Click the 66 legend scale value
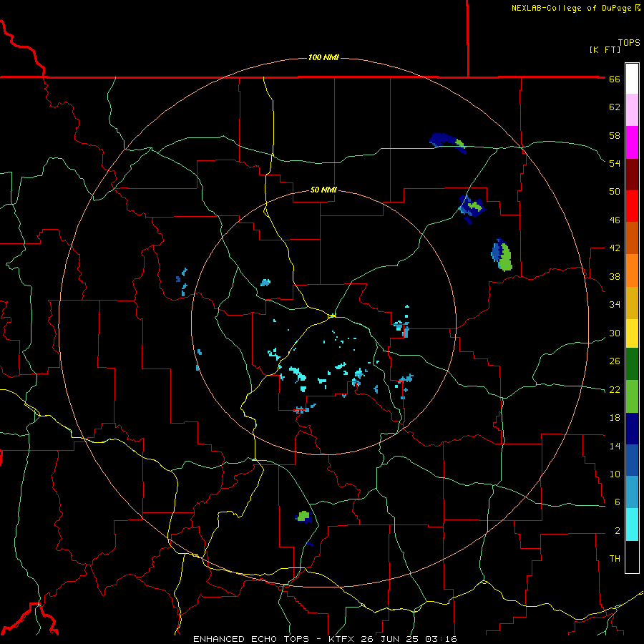The image size is (644, 644). coord(615,79)
